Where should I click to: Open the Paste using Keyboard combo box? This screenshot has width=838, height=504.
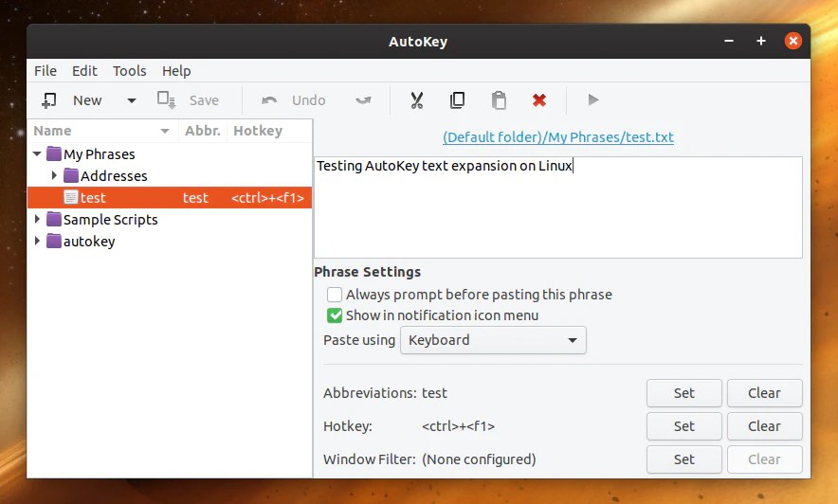(493, 340)
